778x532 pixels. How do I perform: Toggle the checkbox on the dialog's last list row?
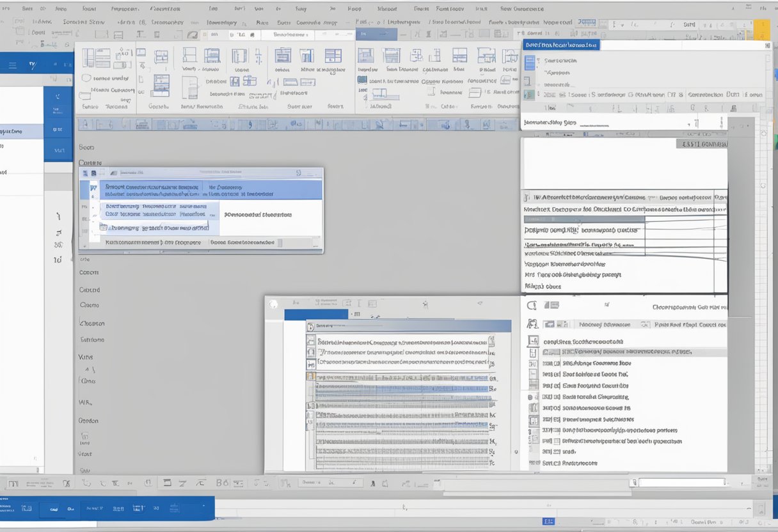pos(103,228)
